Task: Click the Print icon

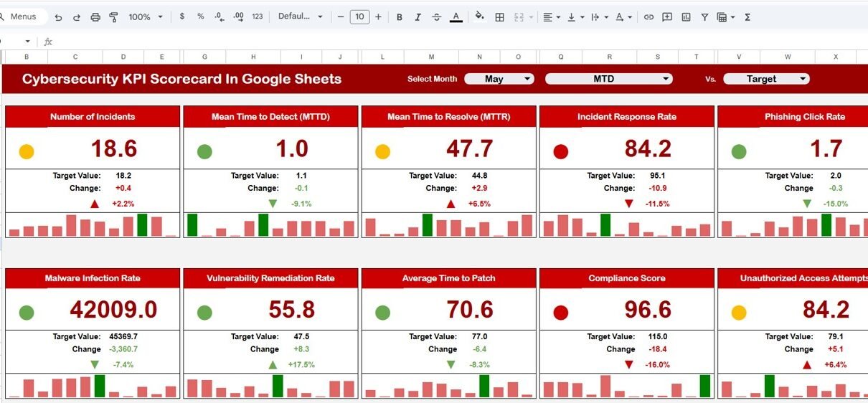Action: point(95,16)
